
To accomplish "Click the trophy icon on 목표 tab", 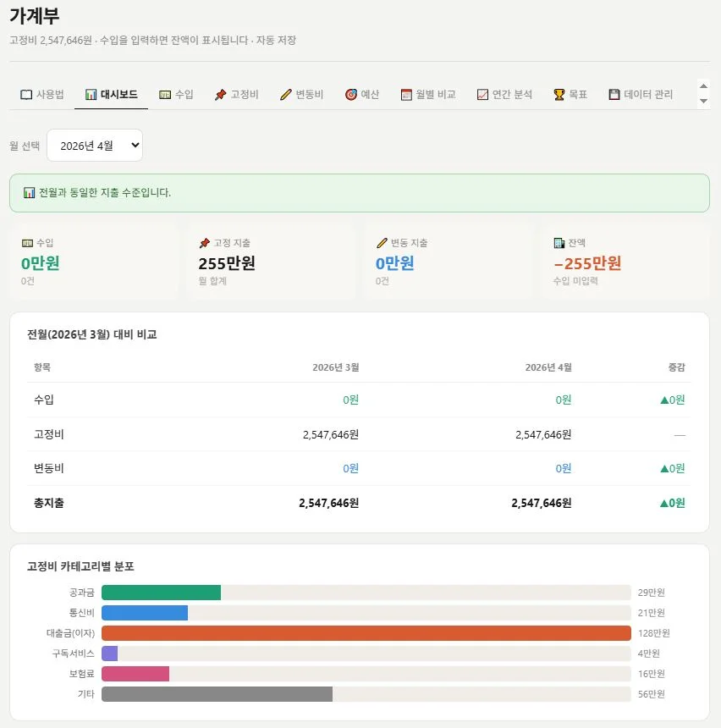I will (559, 95).
